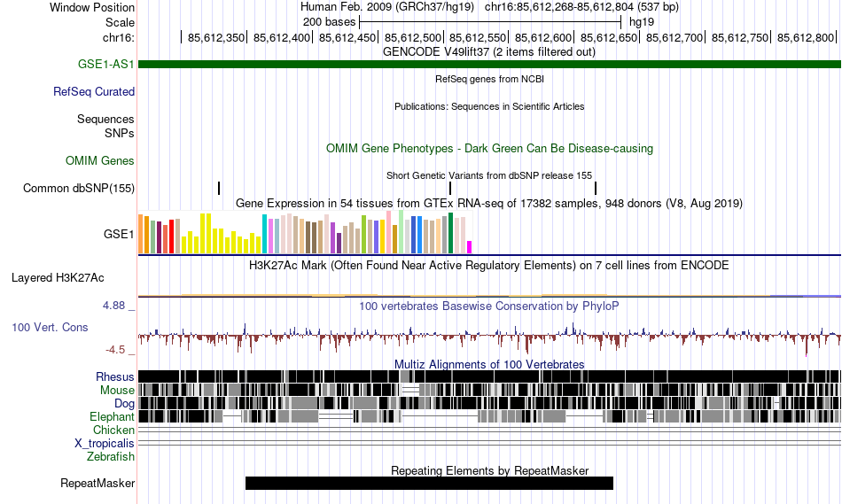
Task: Select the GSE1 expression track label
Action: [119, 234]
